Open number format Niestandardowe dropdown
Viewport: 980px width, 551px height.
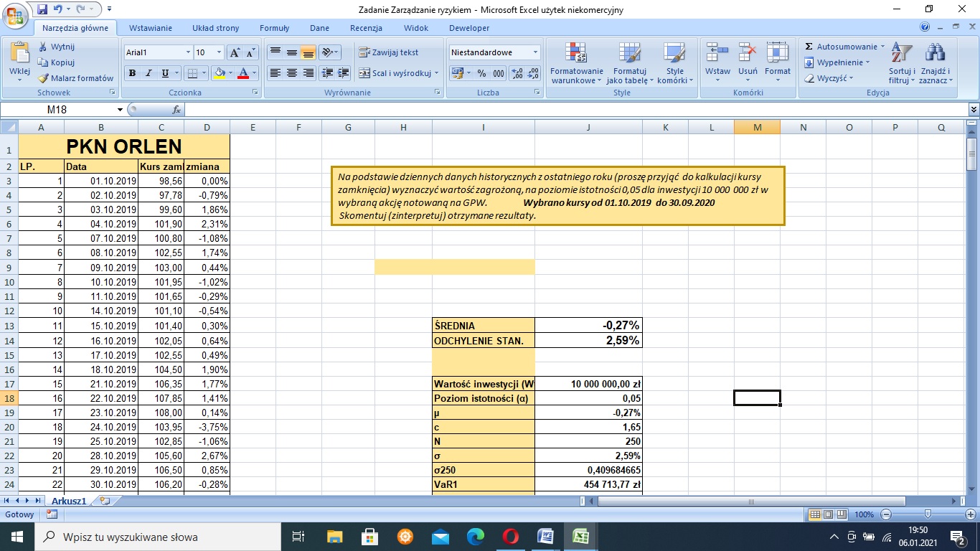tap(535, 52)
